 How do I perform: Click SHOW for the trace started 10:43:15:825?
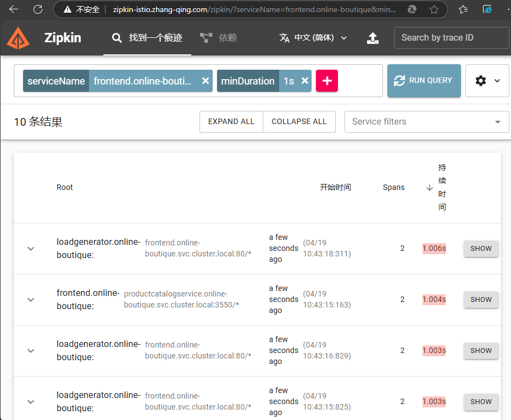tap(481, 402)
